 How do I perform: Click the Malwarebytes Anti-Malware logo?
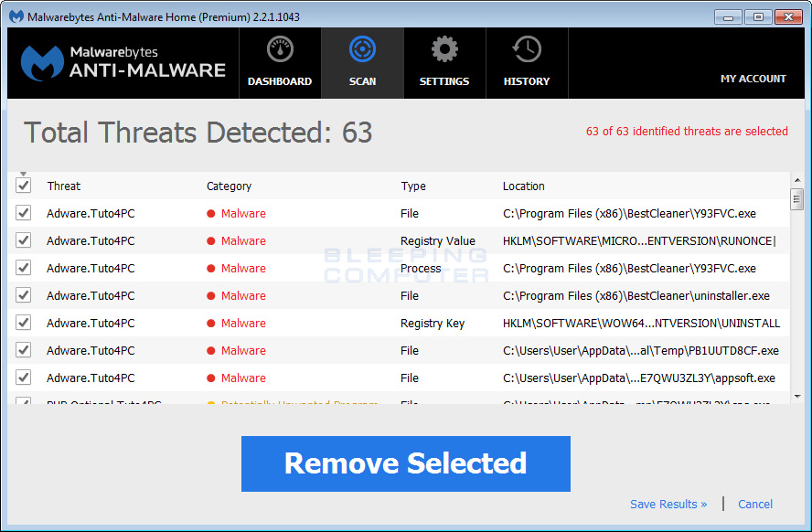pyautogui.click(x=123, y=62)
